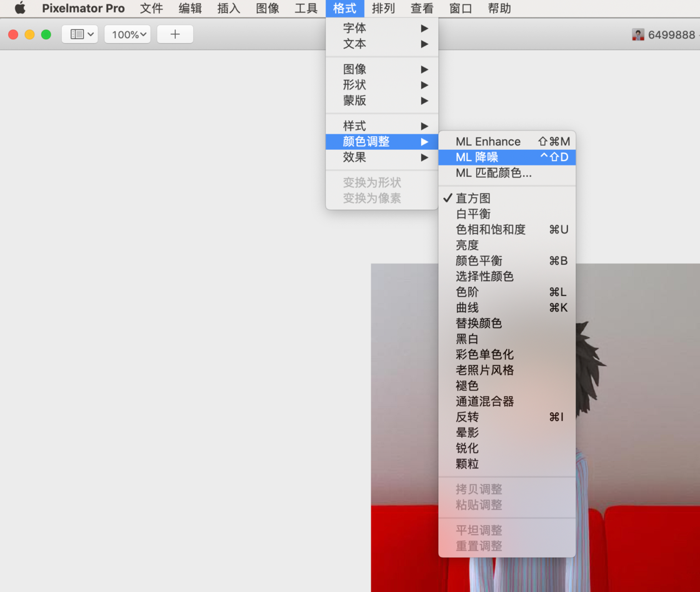Choose ML 匹配颜色... option
This screenshot has height=592, width=700.
(x=507, y=172)
